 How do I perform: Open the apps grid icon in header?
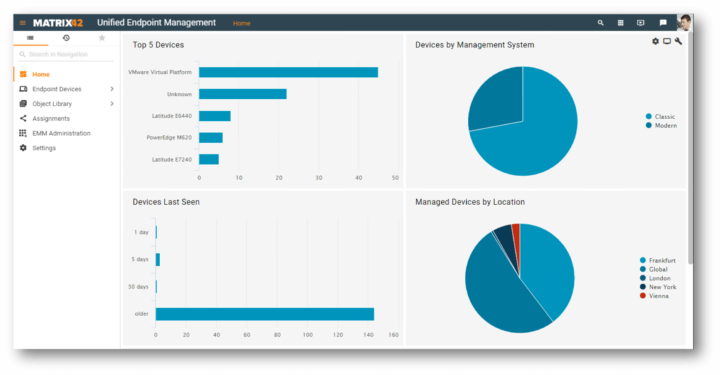coord(620,22)
